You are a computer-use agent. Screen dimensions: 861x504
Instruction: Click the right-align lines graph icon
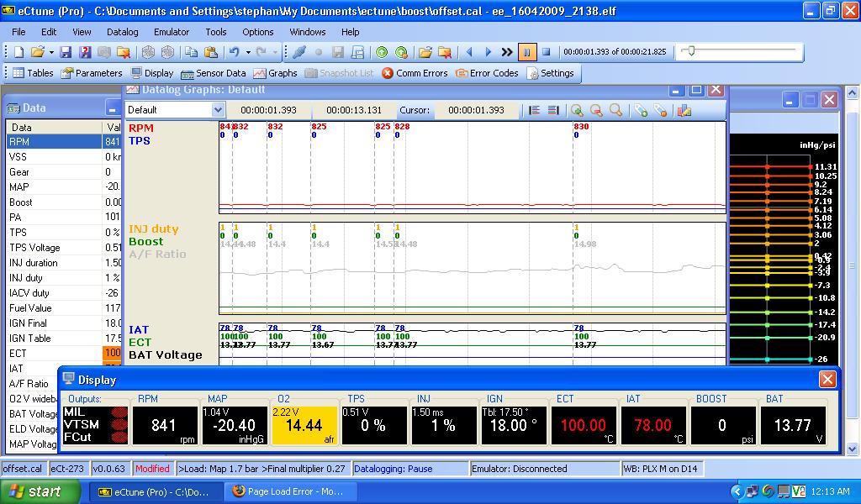[x=553, y=110]
